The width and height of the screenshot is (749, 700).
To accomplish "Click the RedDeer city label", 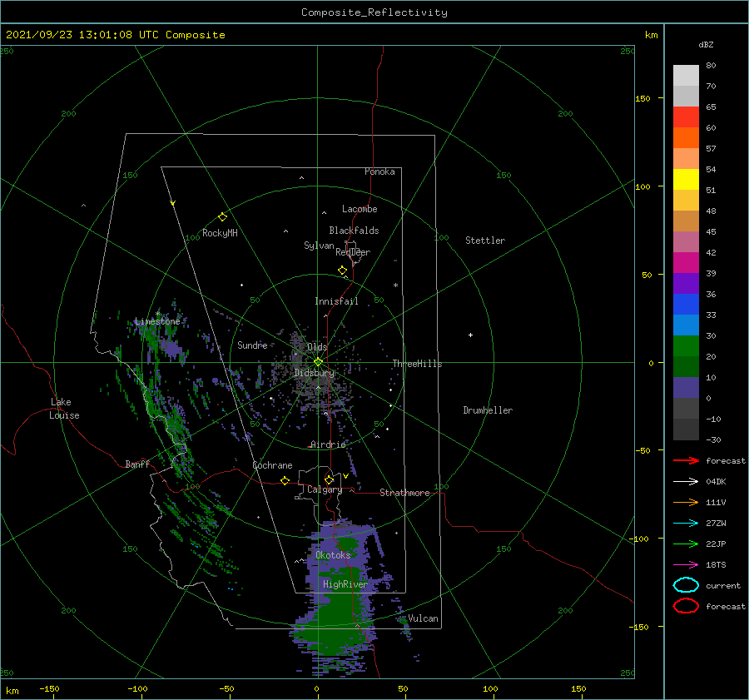I will (x=353, y=252).
